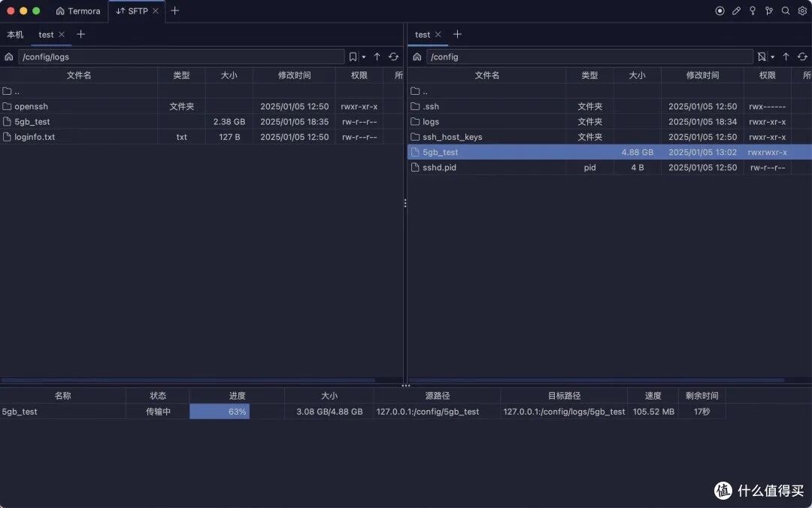The height and width of the screenshot is (508, 812).
Task: Open the macro recording tool
Action: tap(720, 11)
